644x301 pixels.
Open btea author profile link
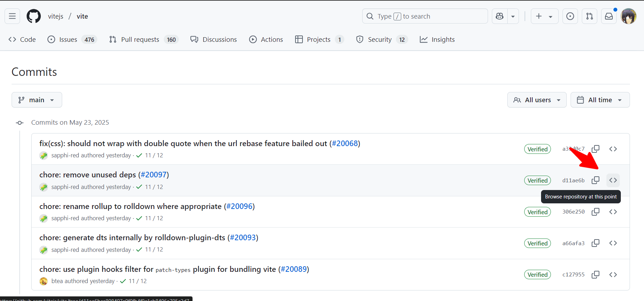tap(57, 281)
